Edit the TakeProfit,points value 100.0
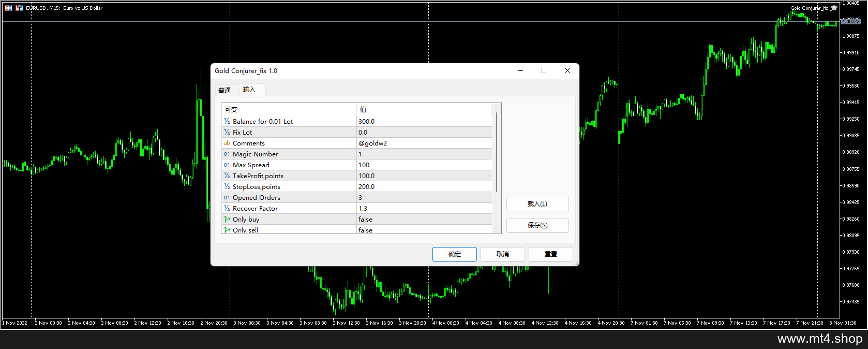The image size is (868, 349). (424, 176)
